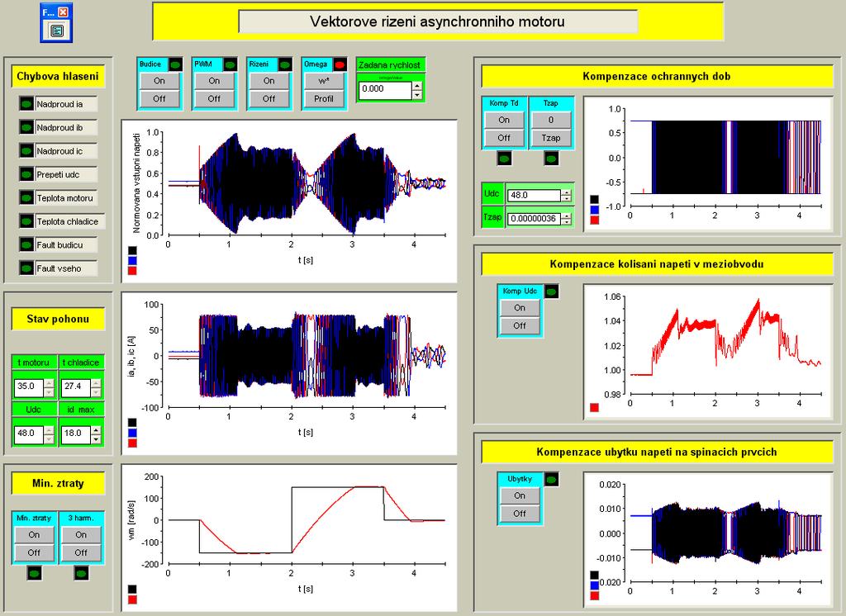Click the Ubytky LED indicator
Screen dimensions: 846x616
551,480
